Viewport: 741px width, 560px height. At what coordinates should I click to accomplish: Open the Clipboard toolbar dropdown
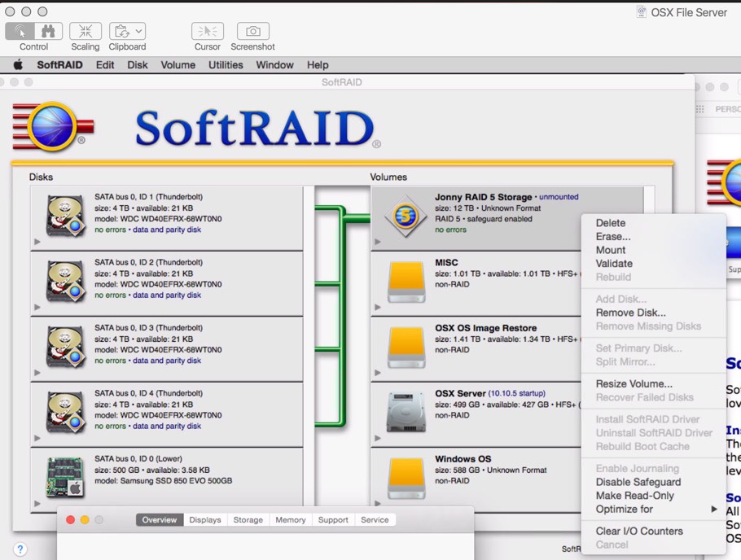[x=127, y=31]
